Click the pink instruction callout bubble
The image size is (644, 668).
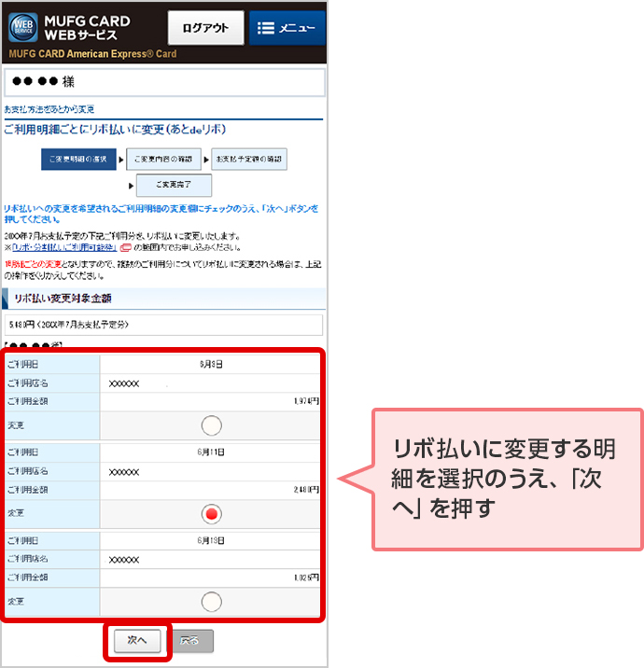507,478
